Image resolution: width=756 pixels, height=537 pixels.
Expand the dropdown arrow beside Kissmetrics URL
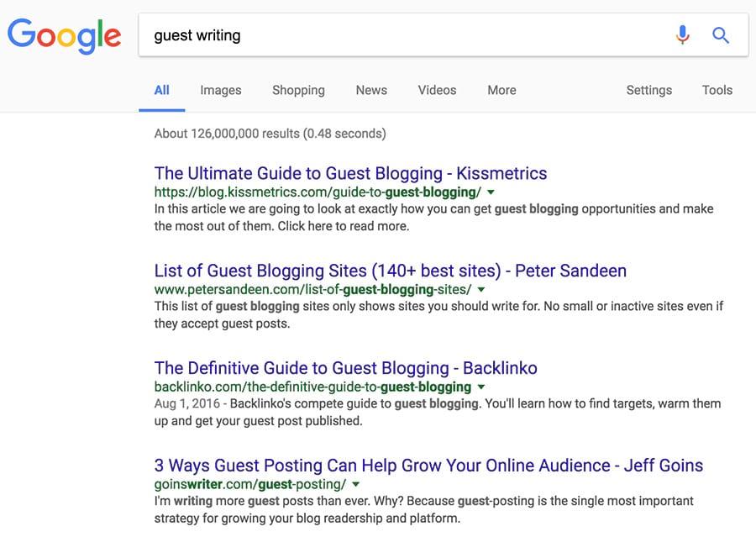point(492,192)
